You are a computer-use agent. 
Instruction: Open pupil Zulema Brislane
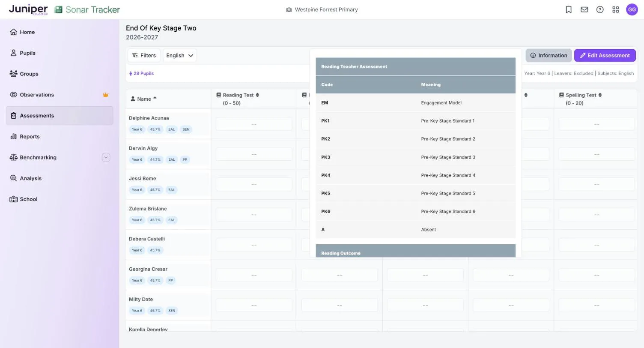[x=148, y=209]
